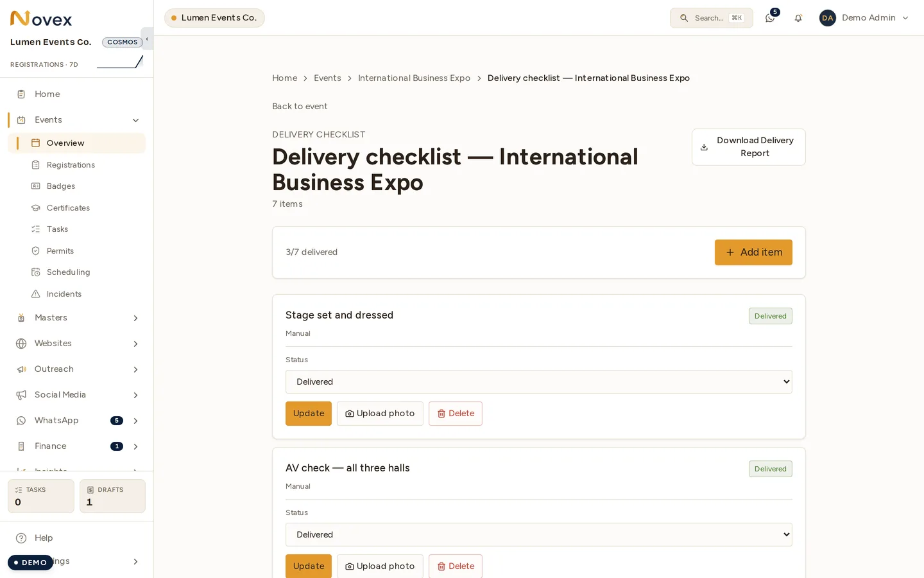Upload photo for AV check item
The width and height of the screenshot is (924, 578).
pyautogui.click(x=380, y=566)
